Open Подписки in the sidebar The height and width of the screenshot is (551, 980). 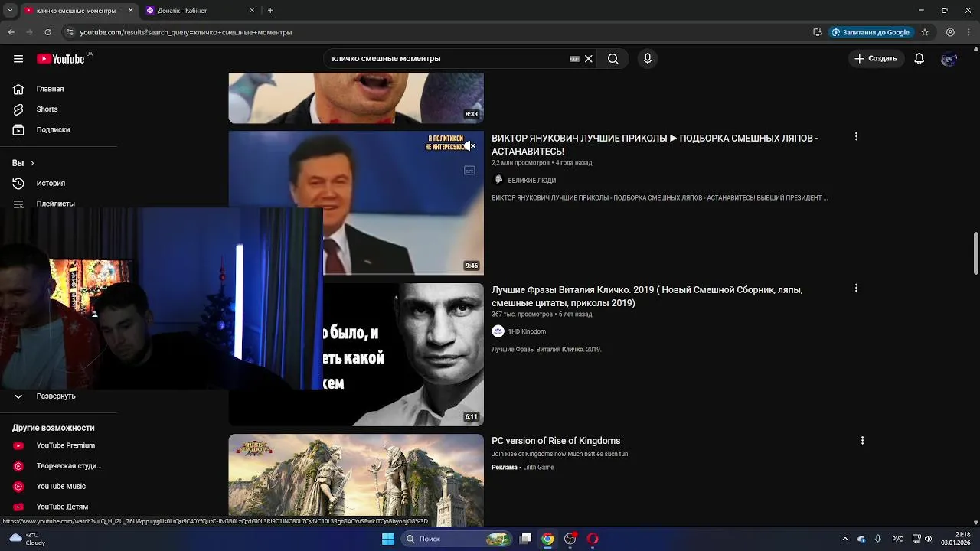point(51,130)
